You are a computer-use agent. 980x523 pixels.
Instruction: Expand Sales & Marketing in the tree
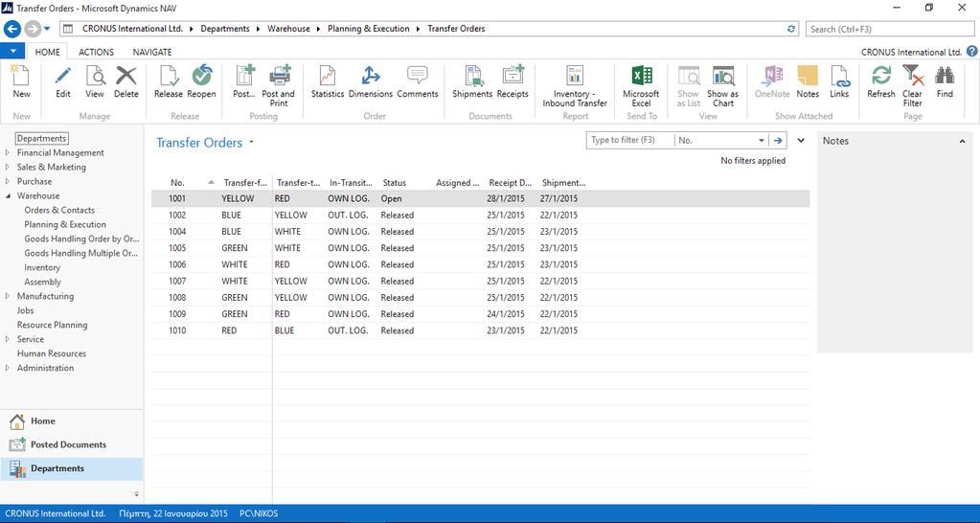8,167
